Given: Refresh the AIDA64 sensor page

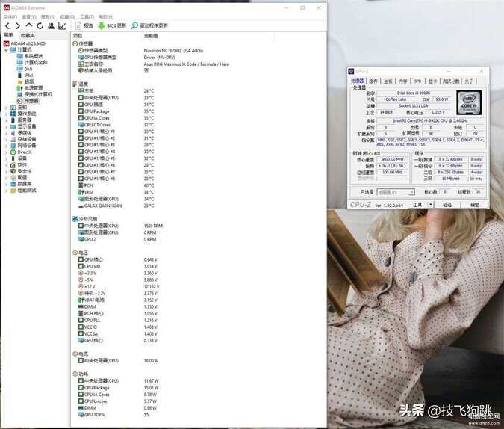Looking at the screenshot, I should (40, 26).
